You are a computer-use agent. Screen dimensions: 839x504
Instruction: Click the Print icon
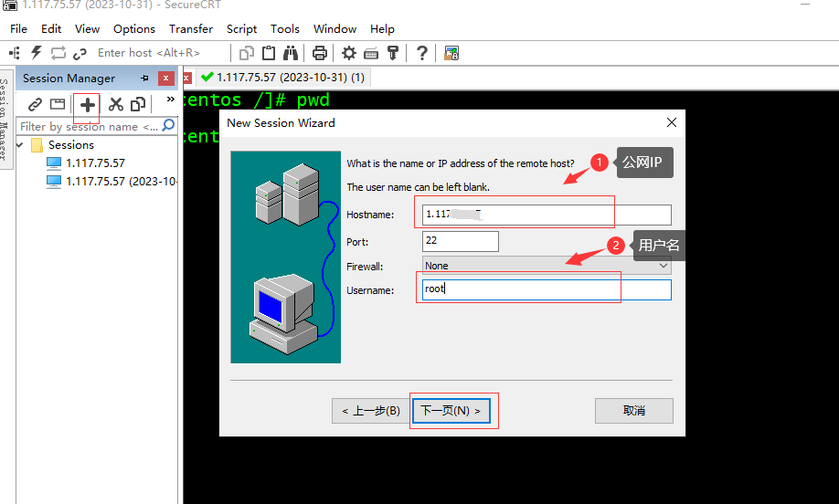coord(320,53)
